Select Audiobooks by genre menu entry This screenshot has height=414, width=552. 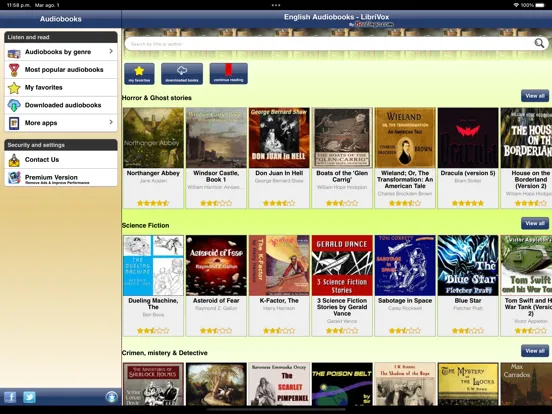[61, 52]
